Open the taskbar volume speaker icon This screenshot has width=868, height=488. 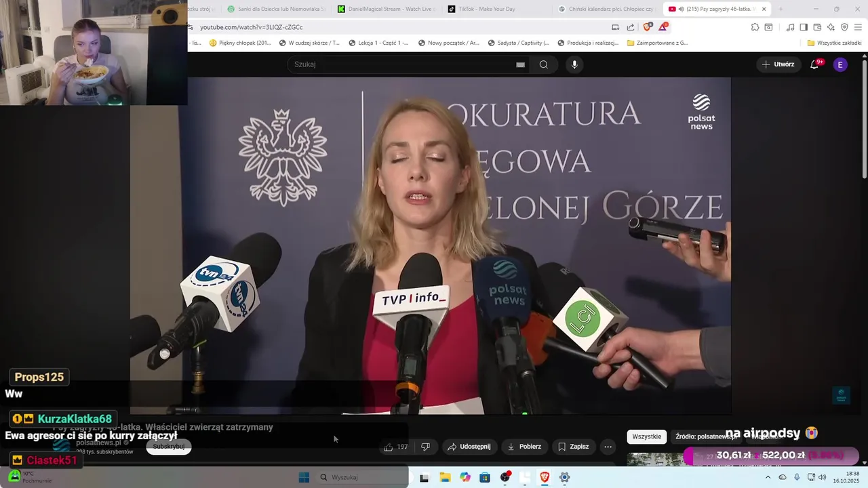(x=823, y=477)
